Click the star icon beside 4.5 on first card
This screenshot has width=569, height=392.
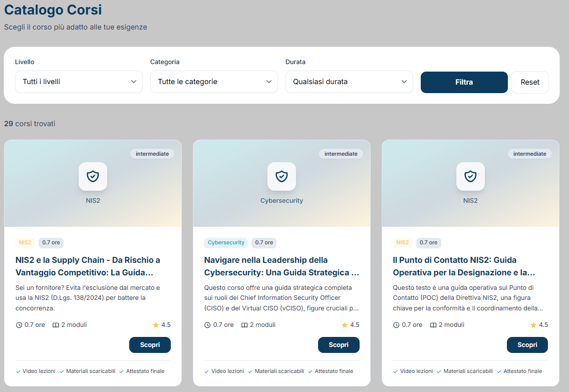pos(155,324)
